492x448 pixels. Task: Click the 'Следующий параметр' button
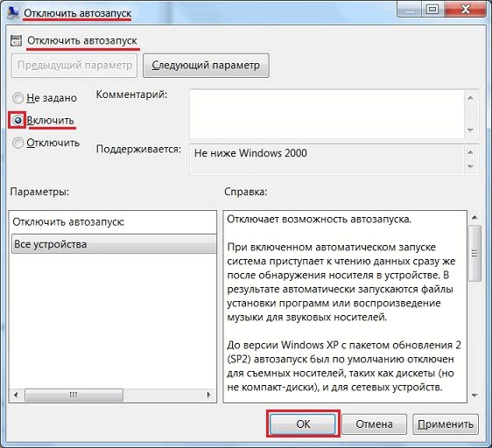(206, 66)
